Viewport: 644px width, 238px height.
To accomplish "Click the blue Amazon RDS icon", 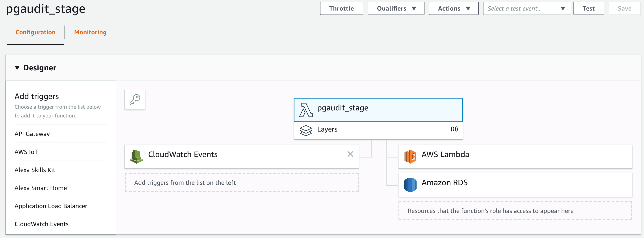I will point(410,185).
